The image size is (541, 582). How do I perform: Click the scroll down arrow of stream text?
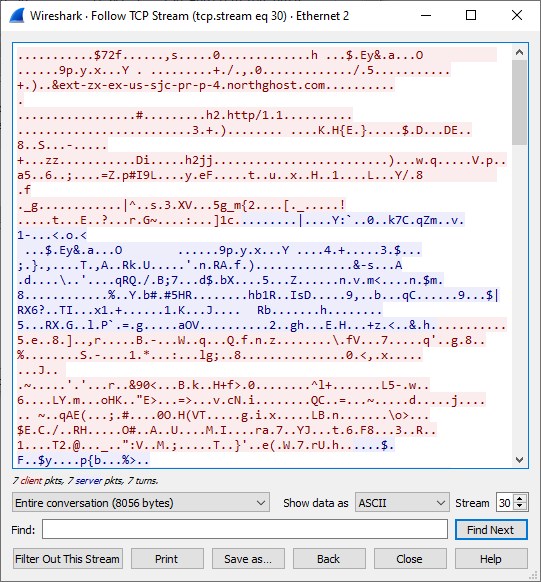coord(519,460)
